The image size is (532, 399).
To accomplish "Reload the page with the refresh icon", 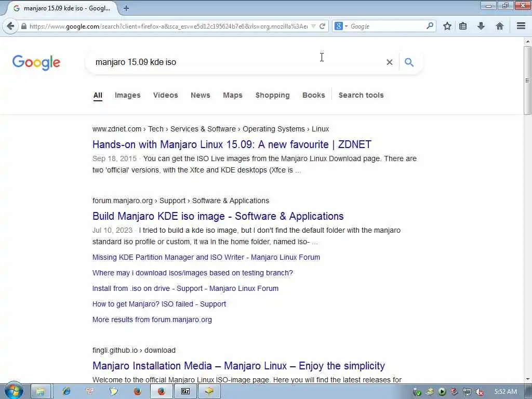I will (x=322, y=26).
